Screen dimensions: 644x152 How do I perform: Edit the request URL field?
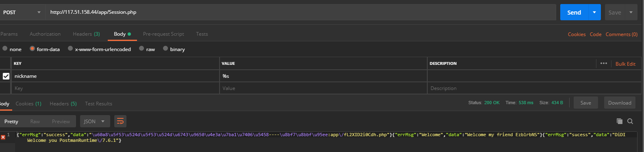[301, 12]
